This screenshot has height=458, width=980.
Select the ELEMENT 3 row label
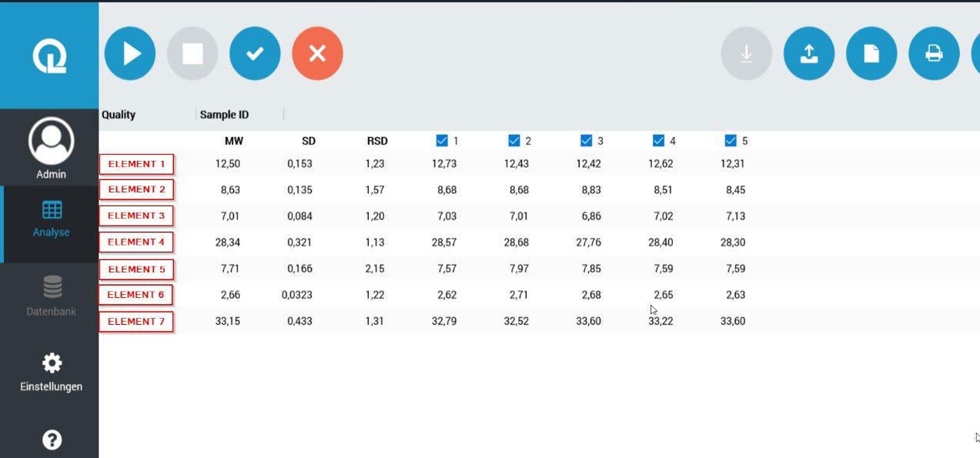pyautogui.click(x=136, y=216)
